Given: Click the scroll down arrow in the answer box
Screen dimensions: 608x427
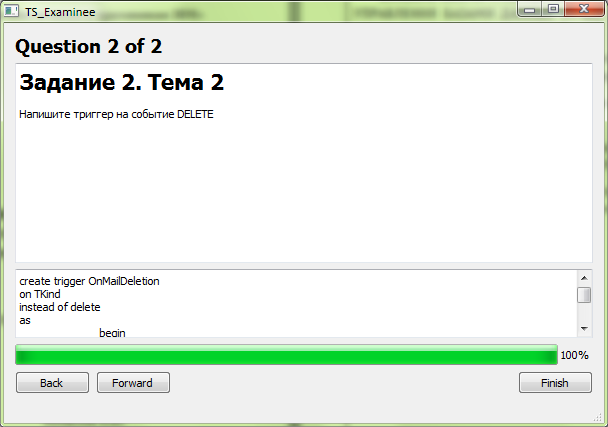Looking at the screenshot, I should pyautogui.click(x=584, y=328).
